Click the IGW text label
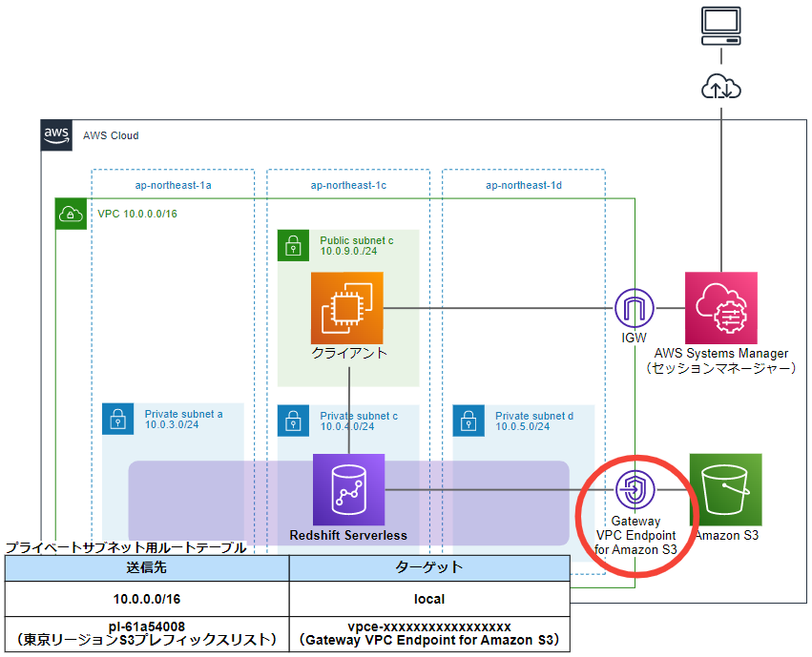 click(634, 338)
